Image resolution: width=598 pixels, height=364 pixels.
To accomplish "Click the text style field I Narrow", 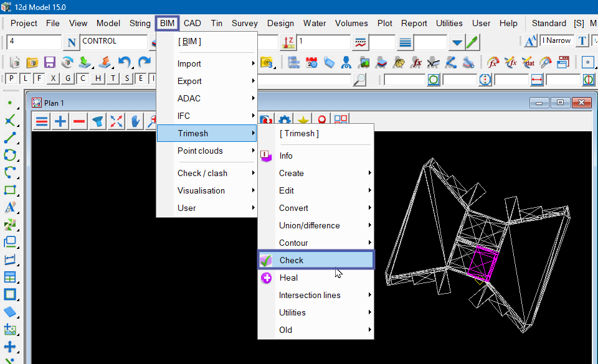I will coord(556,40).
